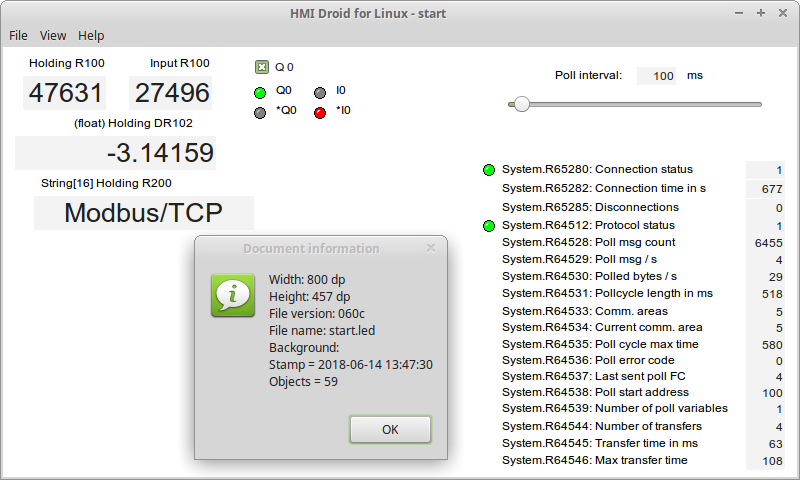Click 'System.R65282: Connection time in s' label
800x480 pixels.
604,188
